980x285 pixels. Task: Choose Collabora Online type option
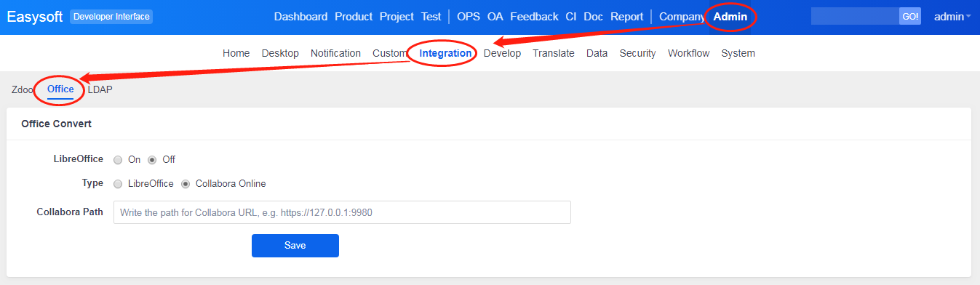[186, 184]
